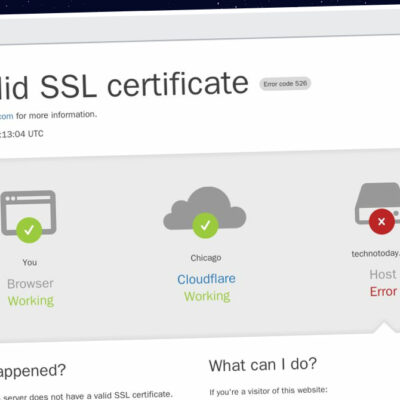400x400 pixels.
Task: Click the 'Host' label
Action: [x=383, y=275]
